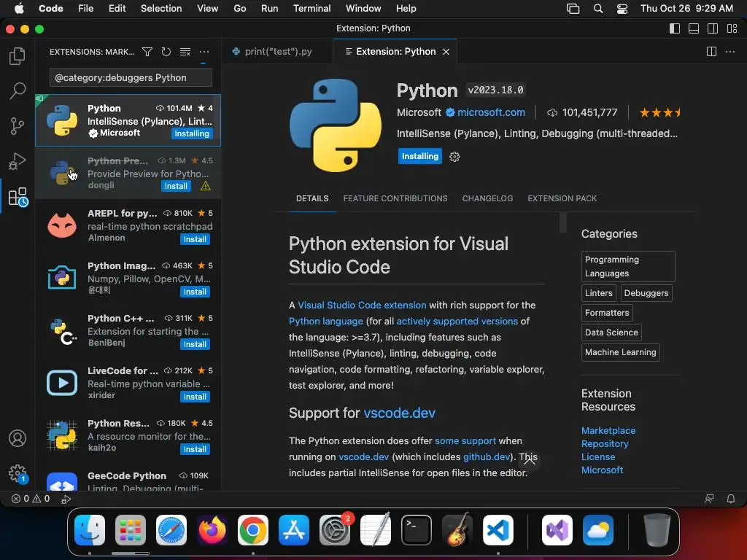Switch to the CHANGELOG tab
This screenshot has height=560, width=747.
[x=487, y=198]
